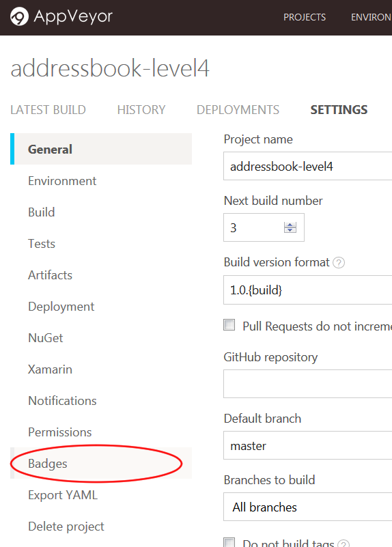Click the Do not build tags help icon
392x547 pixels.
344,544
